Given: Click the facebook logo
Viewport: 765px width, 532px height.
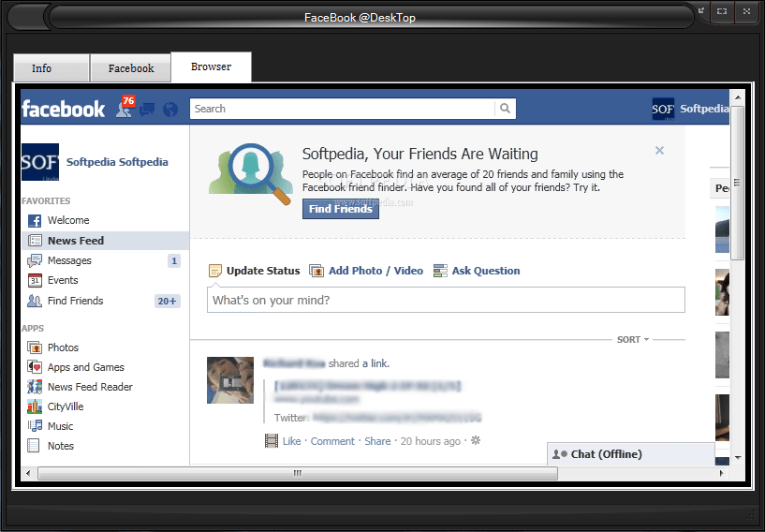Looking at the screenshot, I should (x=63, y=110).
